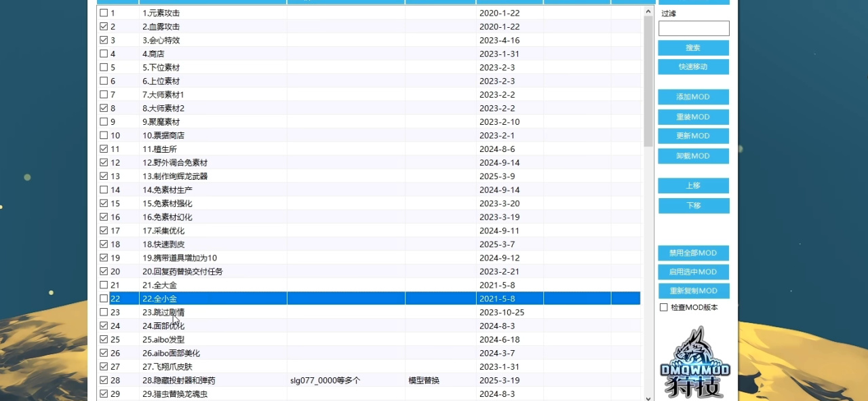This screenshot has height=401, width=868.
Task: Tick the checkbox for 9.聚魔素材
Action: [x=104, y=121]
